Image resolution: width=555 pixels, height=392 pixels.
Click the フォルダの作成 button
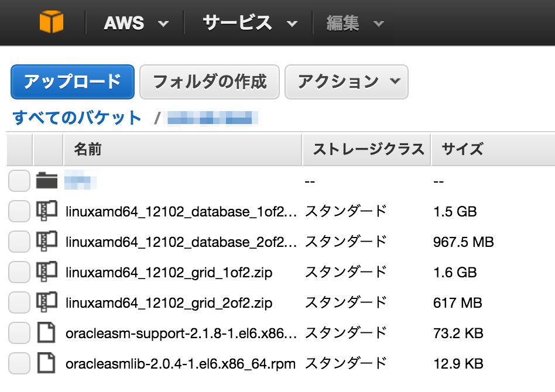pyautogui.click(x=209, y=82)
